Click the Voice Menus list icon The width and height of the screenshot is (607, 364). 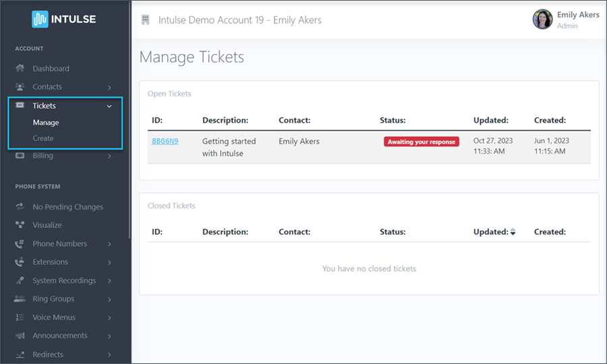pos(20,317)
